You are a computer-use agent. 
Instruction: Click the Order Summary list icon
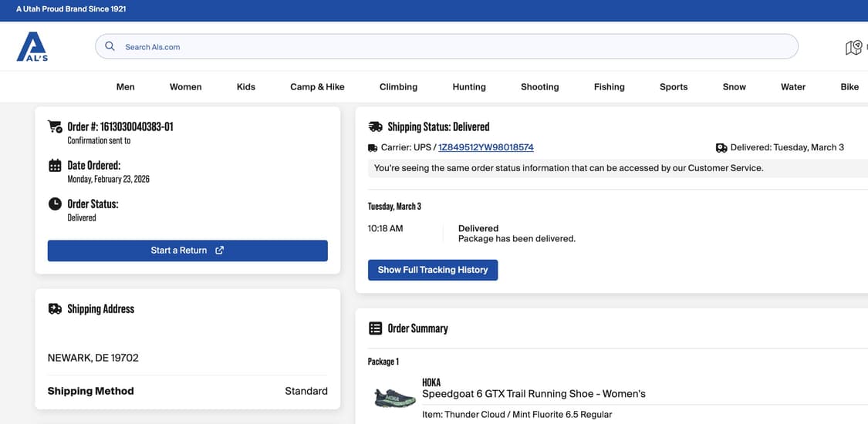coord(375,328)
